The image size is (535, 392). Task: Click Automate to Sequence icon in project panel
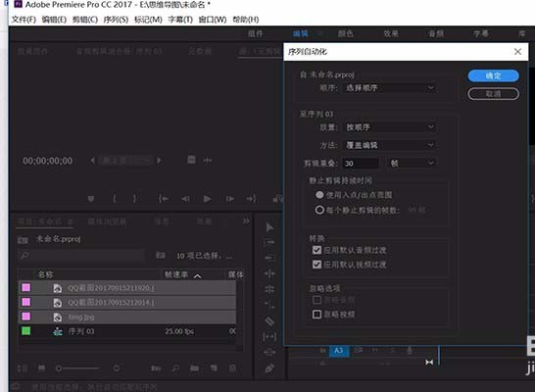pyautogui.click(x=156, y=368)
